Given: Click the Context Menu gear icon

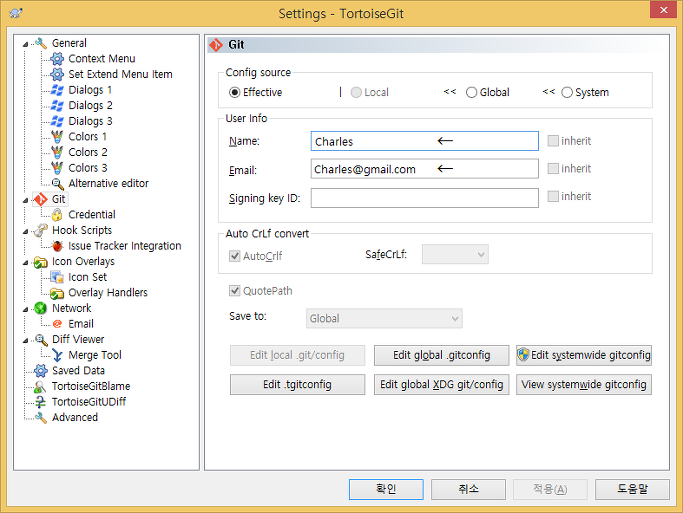Looking at the screenshot, I should (57, 58).
